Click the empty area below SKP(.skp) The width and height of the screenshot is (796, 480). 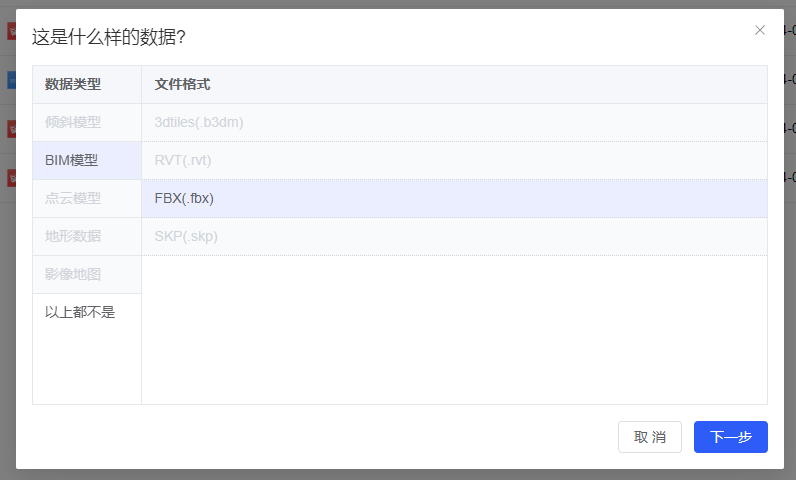click(454, 330)
